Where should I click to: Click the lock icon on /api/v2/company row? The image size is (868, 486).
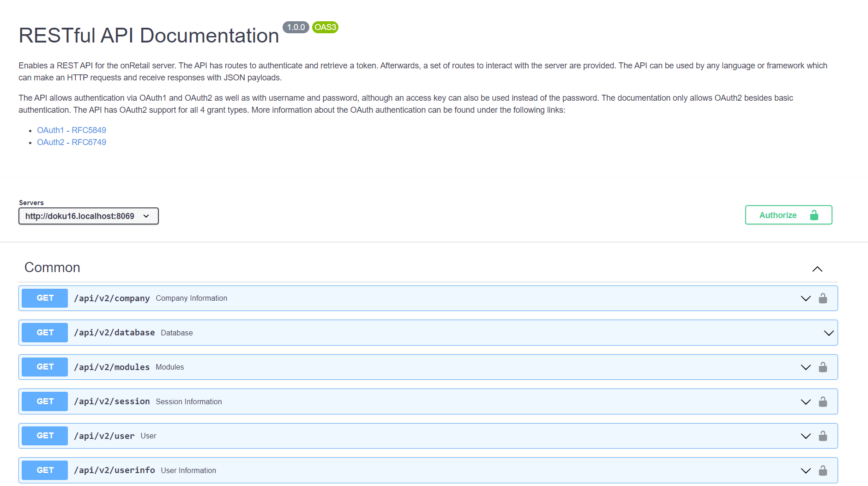click(x=823, y=298)
